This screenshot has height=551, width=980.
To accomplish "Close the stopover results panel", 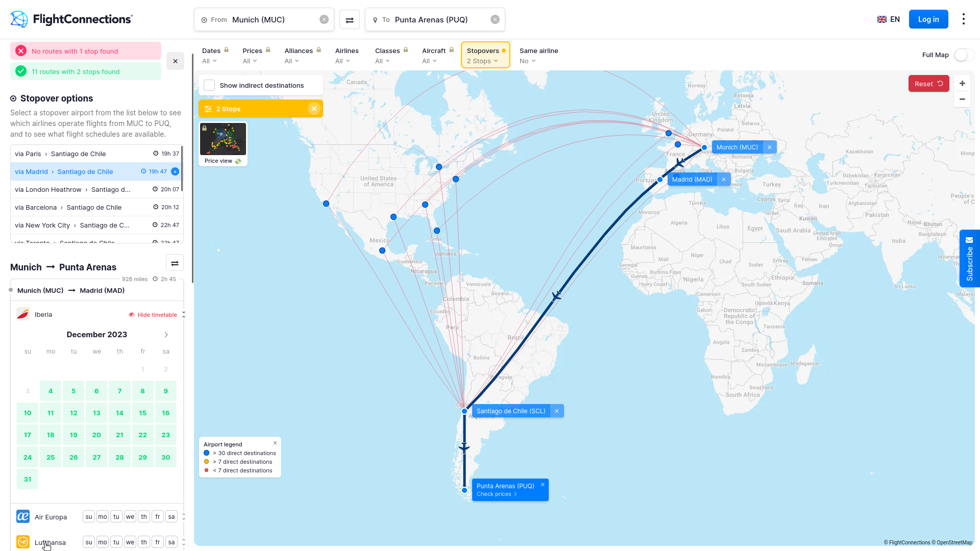I will click(175, 61).
